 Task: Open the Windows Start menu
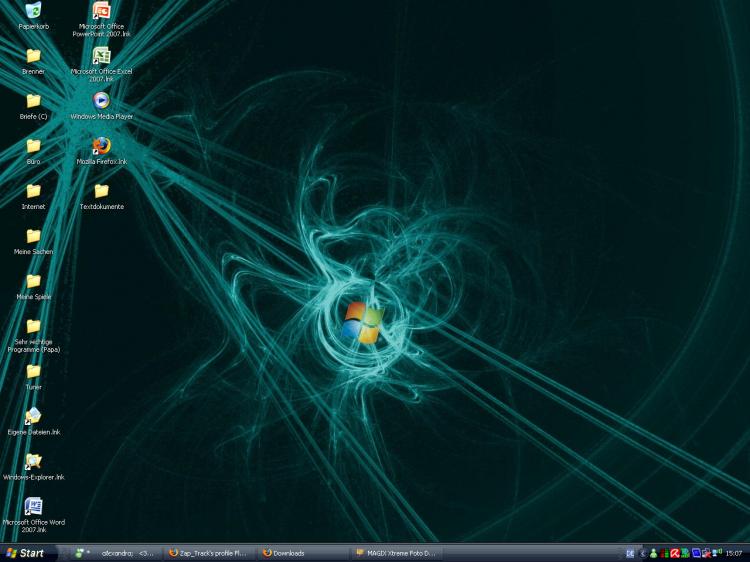pos(26,552)
